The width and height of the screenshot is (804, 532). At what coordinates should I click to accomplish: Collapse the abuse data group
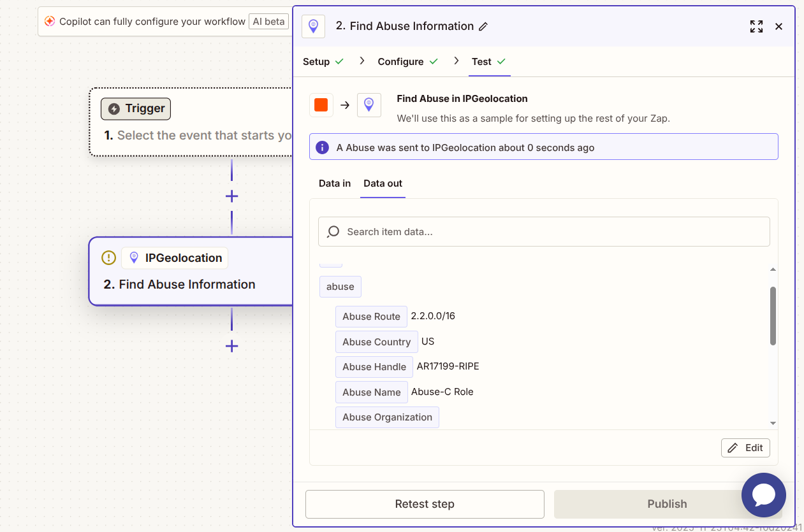pos(340,287)
